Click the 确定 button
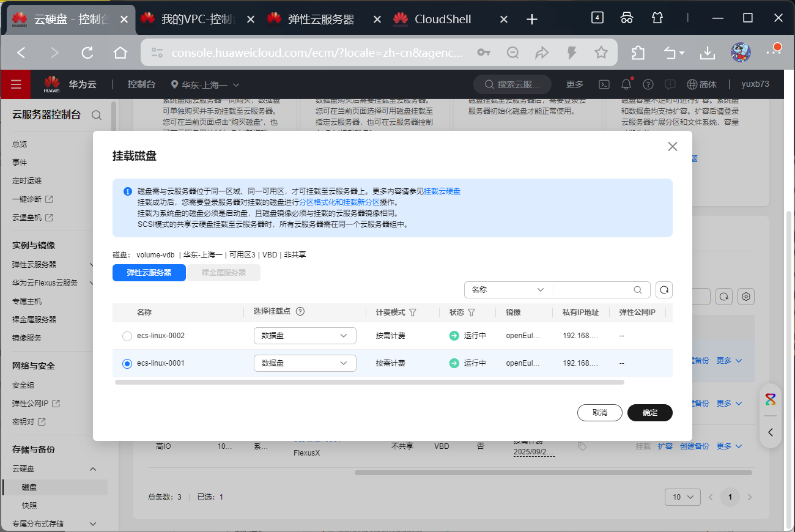795x532 pixels. (x=650, y=413)
